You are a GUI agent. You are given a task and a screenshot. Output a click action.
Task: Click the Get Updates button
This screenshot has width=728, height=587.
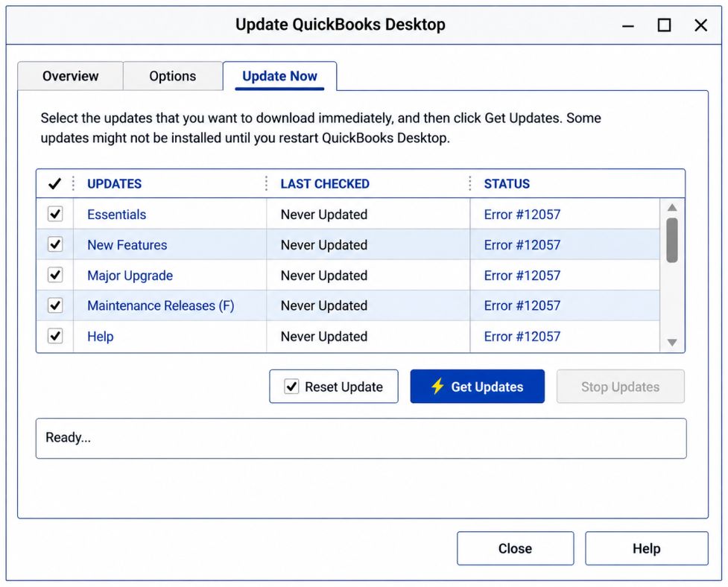pos(478,387)
